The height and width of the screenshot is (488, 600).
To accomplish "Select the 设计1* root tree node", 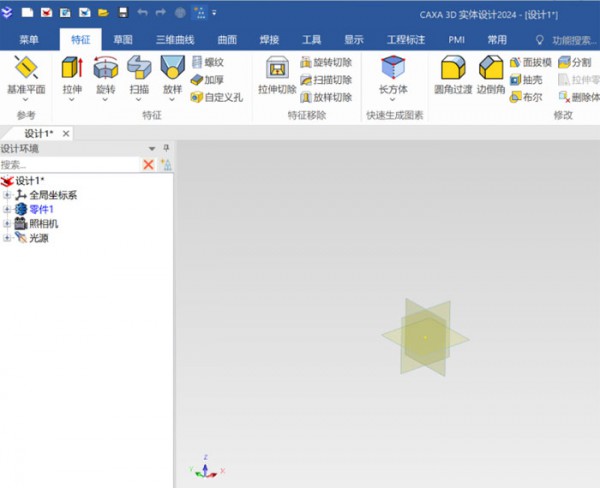I will (x=23, y=180).
